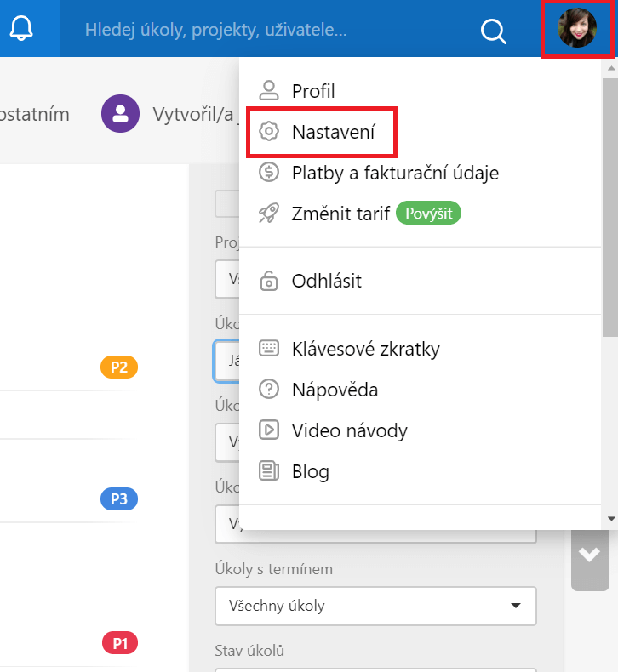Click the green Povýšit badge

tap(429, 213)
